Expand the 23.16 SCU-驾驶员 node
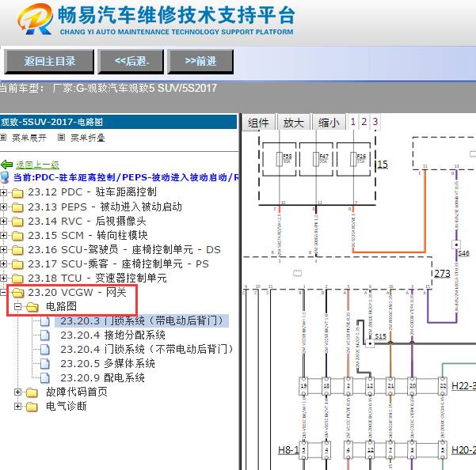This screenshot has height=470, width=476. [3, 249]
